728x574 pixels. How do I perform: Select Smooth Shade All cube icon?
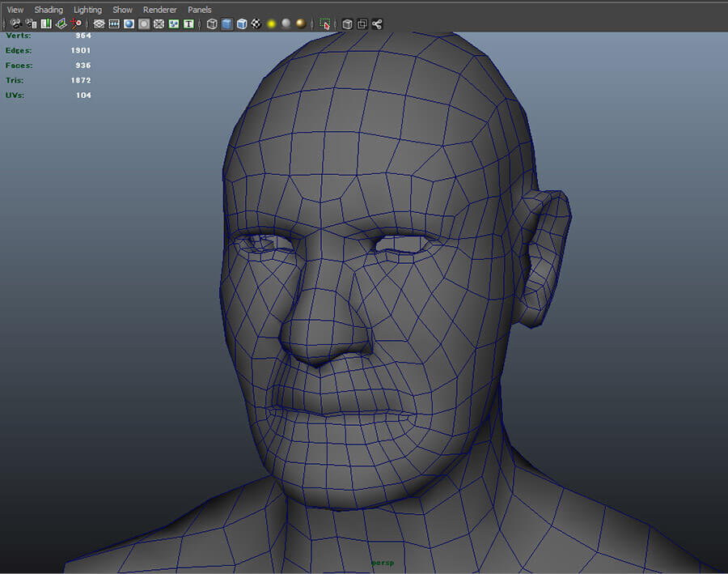[226, 23]
